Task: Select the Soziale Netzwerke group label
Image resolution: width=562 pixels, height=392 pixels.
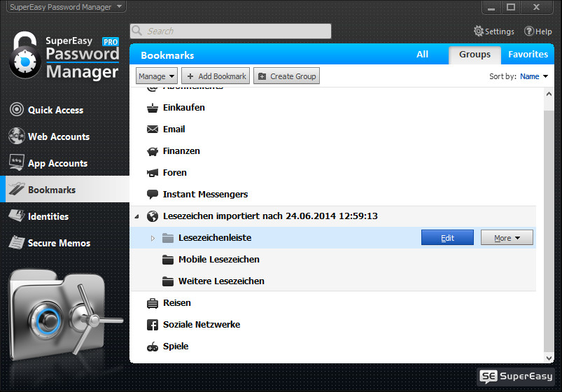Action: click(x=202, y=325)
